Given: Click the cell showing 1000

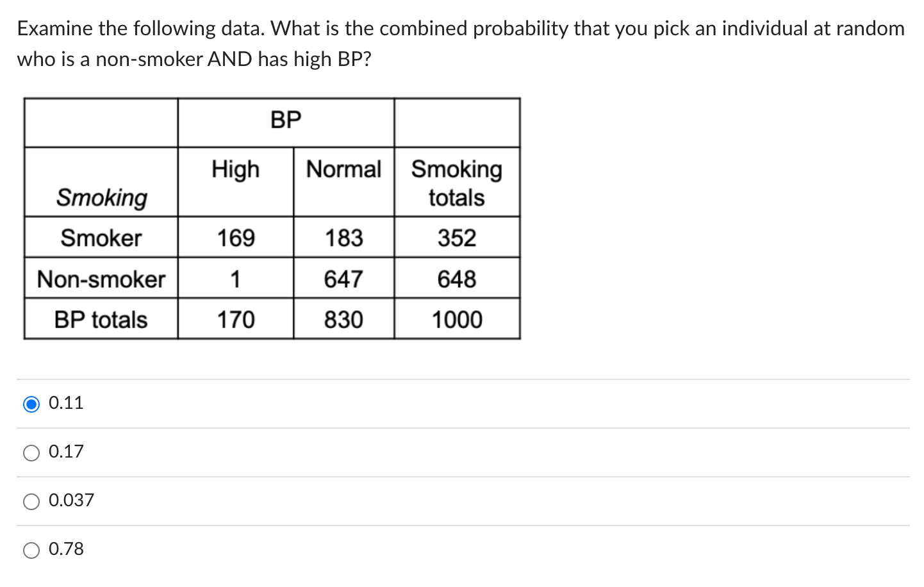Looking at the screenshot, I should click(x=456, y=319).
